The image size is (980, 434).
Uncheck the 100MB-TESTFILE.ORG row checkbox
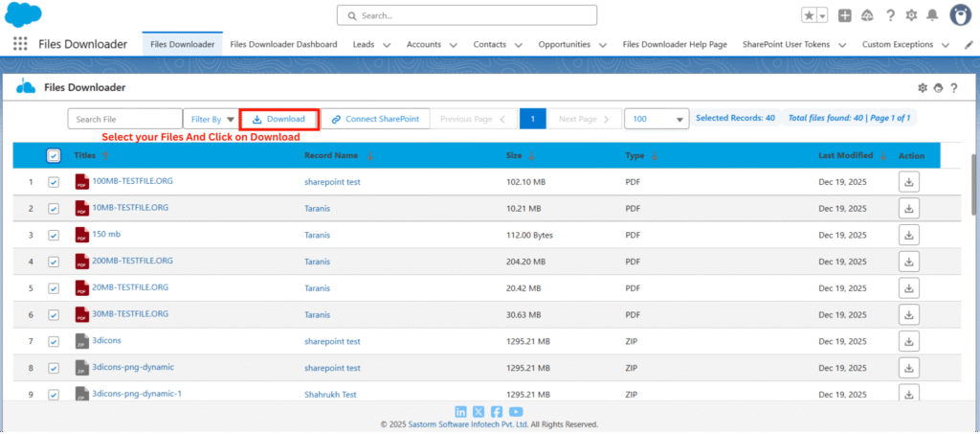tap(54, 182)
